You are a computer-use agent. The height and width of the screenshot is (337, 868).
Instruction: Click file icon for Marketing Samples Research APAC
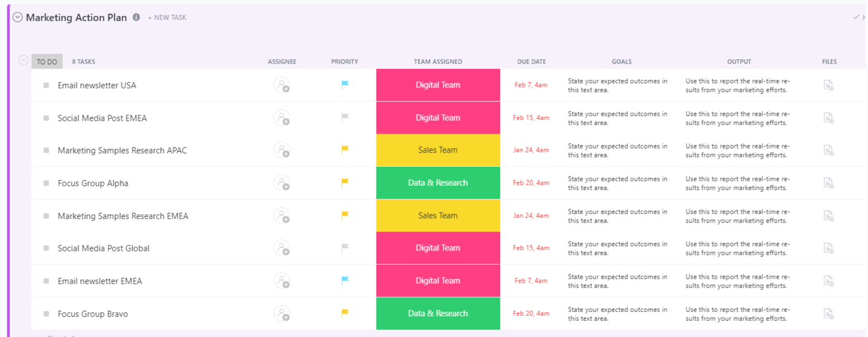828,150
